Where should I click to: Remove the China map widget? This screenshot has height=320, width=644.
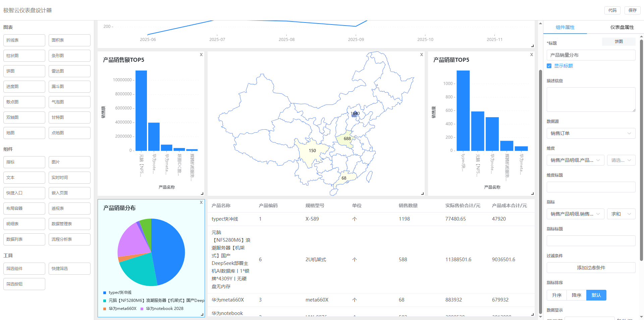(x=422, y=55)
